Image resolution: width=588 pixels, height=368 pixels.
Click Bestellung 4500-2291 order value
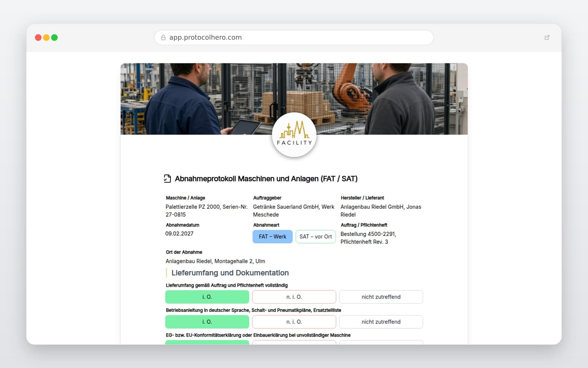coord(368,238)
